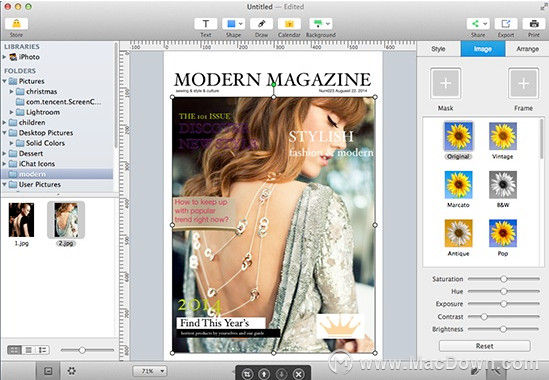The image size is (549, 380).
Task: Toggle the media browser panel button
Action: point(48,371)
